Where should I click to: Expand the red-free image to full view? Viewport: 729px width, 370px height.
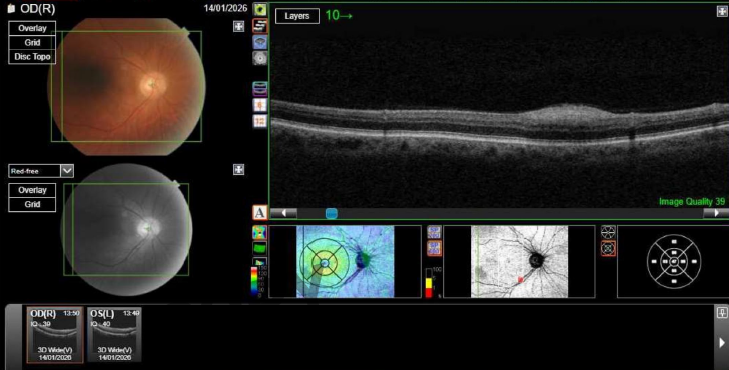[x=239, y=170]
